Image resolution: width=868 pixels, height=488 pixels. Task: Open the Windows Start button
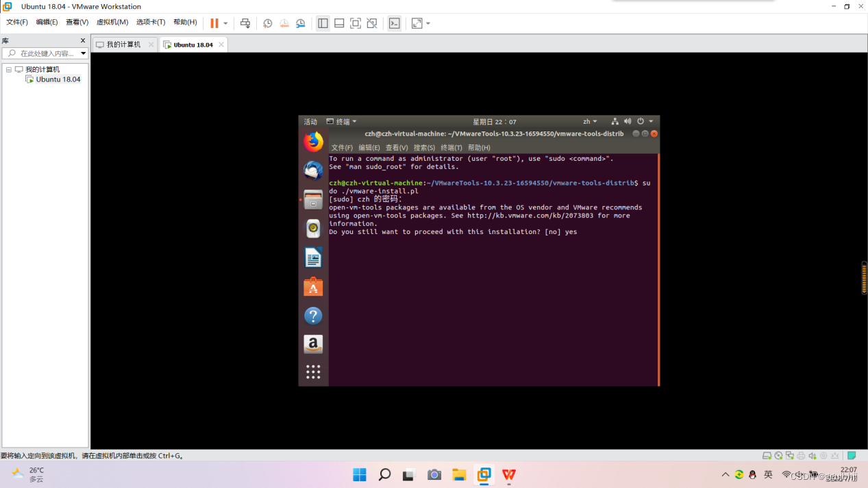point(360,474)
